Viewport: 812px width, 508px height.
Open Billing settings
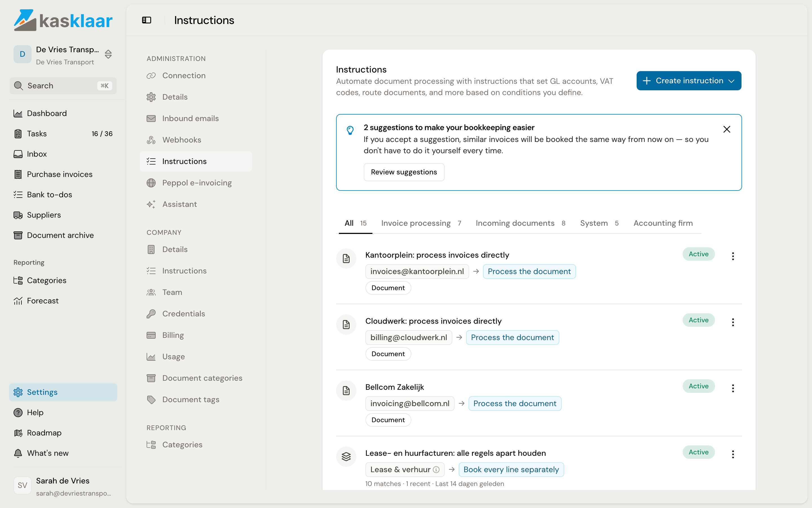click(196, 335)
